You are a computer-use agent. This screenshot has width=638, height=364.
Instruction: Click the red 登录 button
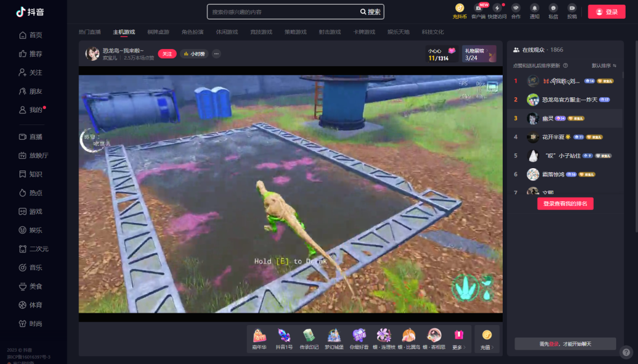606,12
